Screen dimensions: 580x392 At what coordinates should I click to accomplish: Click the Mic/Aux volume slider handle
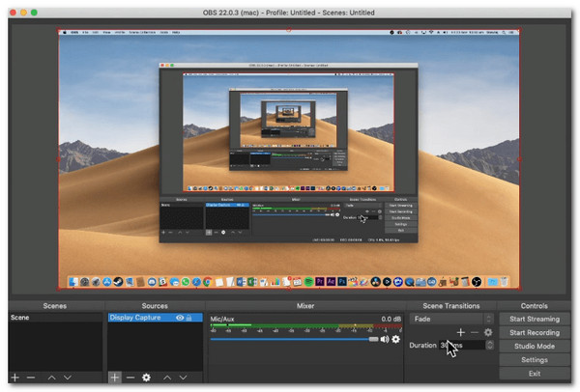click(373, 339)
